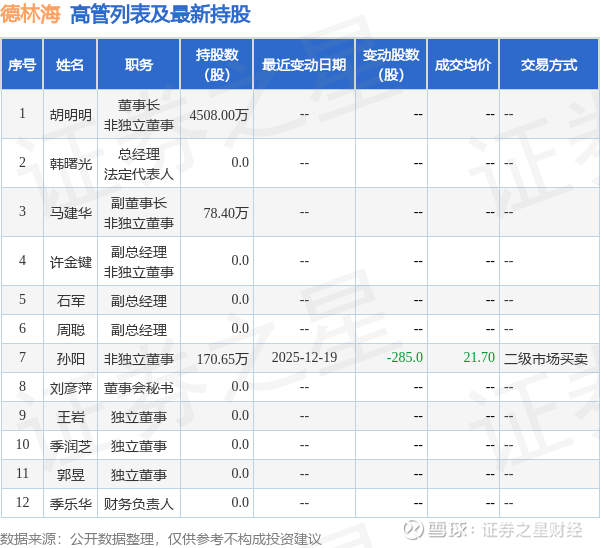
Task: Click the name 韩曙光
Action: [71, 163]
